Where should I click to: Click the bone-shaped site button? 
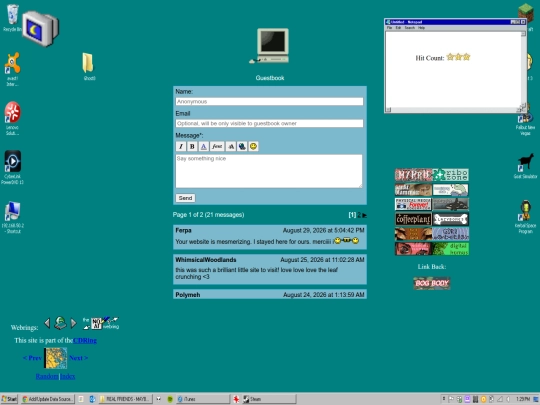tap(450, 219)
